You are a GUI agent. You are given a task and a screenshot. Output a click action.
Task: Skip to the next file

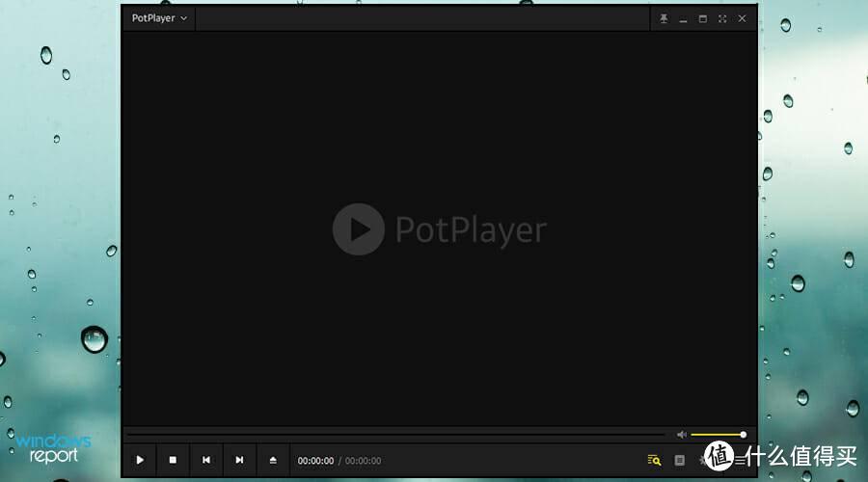coord(239,460)
